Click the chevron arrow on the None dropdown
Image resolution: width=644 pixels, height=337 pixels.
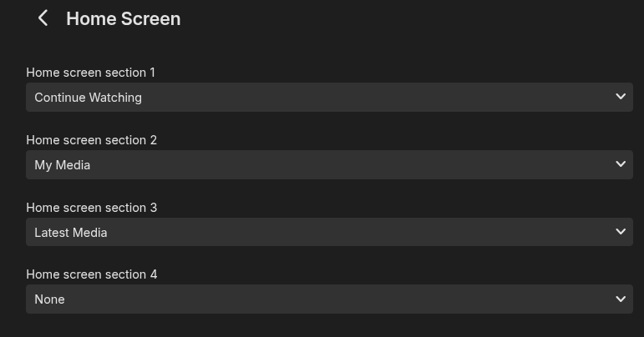point(620,299)
